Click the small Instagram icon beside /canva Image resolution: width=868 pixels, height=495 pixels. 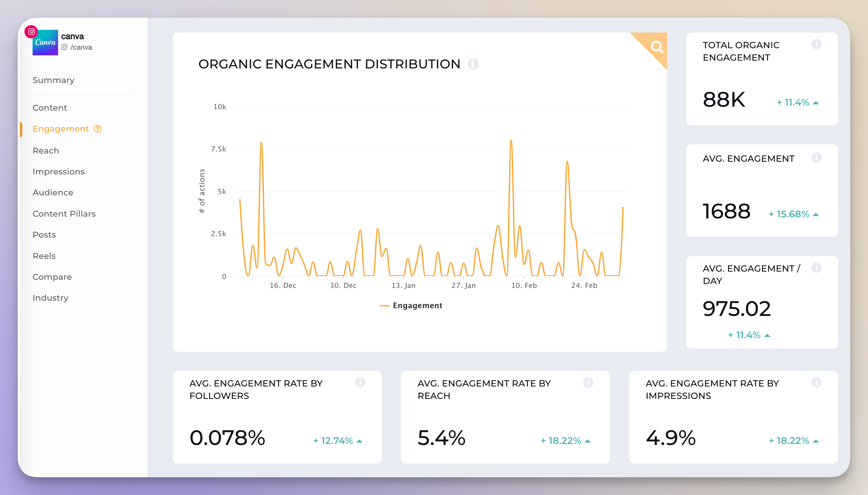pos(64,47)
